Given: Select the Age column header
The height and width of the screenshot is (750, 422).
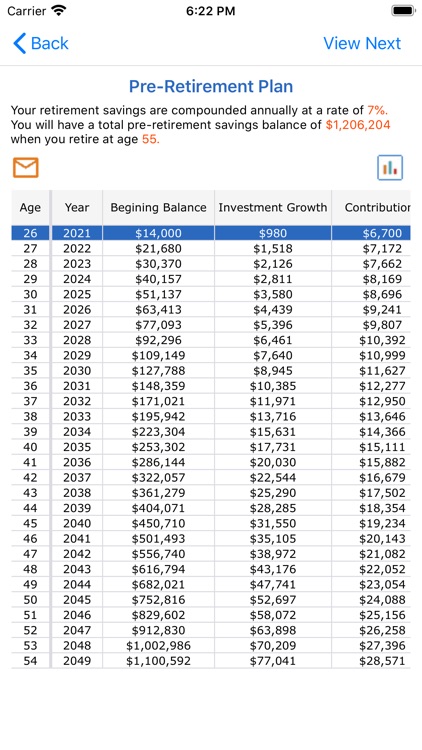Looking at the screenshot, I should pyautogui.click(x=30, y=208).
